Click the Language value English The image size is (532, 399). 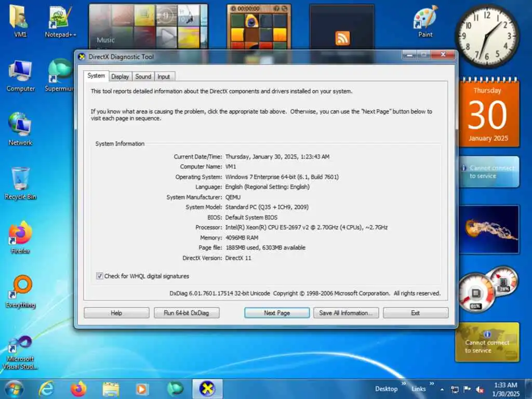[268, 187]
